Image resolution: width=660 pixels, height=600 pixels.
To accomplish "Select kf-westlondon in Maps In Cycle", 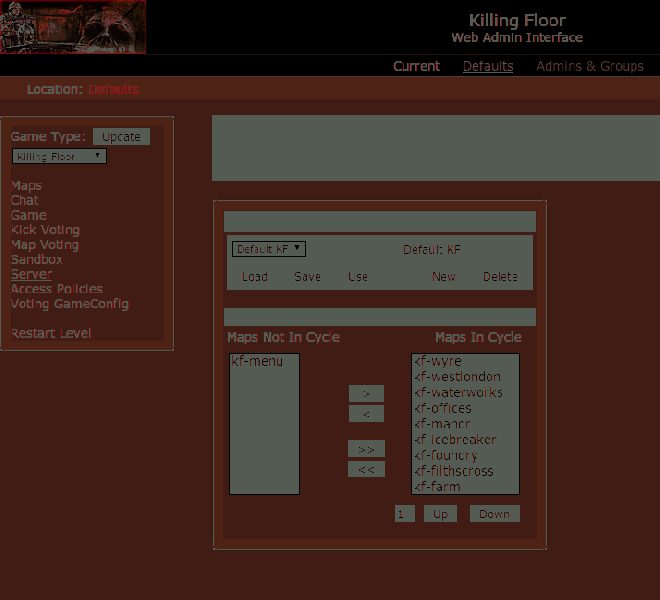I will tap(465, 377).
